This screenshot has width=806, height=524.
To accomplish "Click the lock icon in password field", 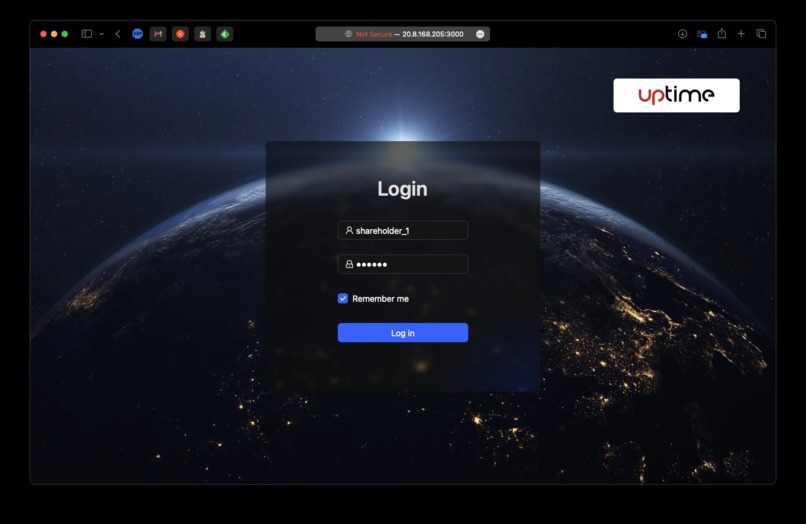I will pos(349,264).
